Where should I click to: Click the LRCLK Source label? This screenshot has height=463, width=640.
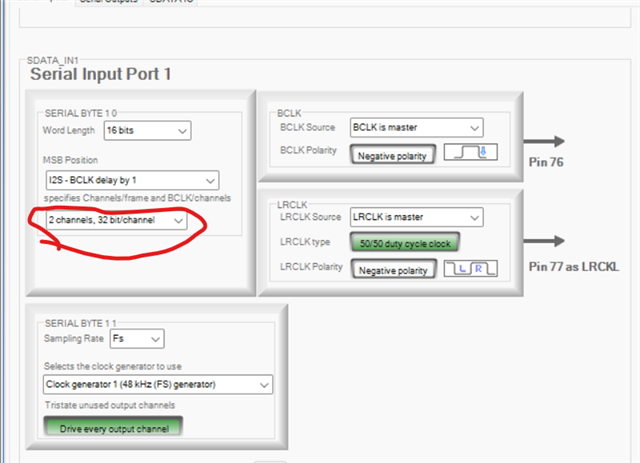[310, 217]
